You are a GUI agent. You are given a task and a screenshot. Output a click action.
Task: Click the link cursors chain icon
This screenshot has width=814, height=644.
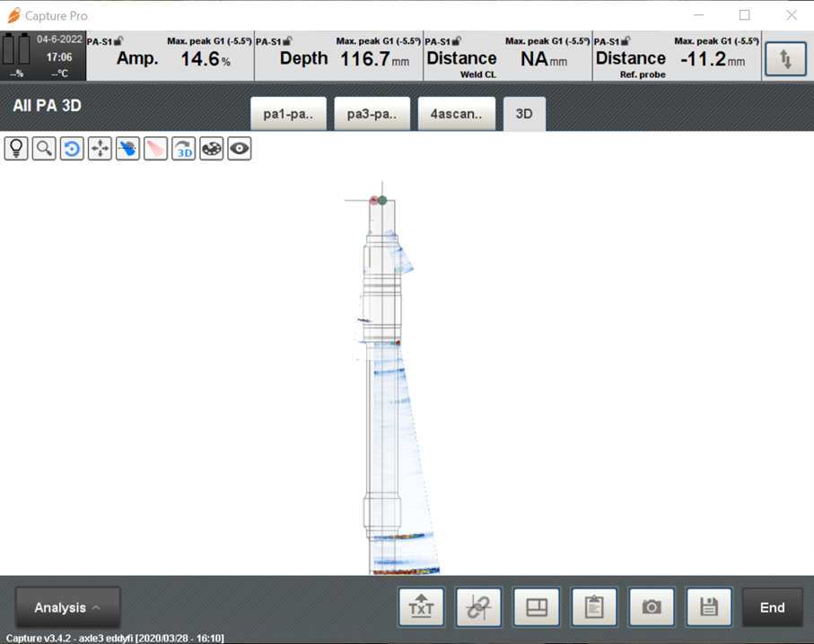[478, 606]
